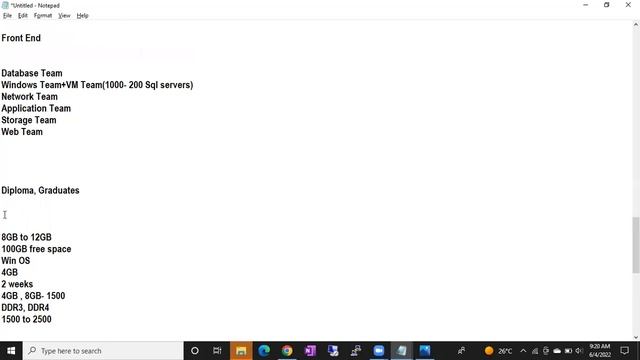Open the View menu

point(64,16)
